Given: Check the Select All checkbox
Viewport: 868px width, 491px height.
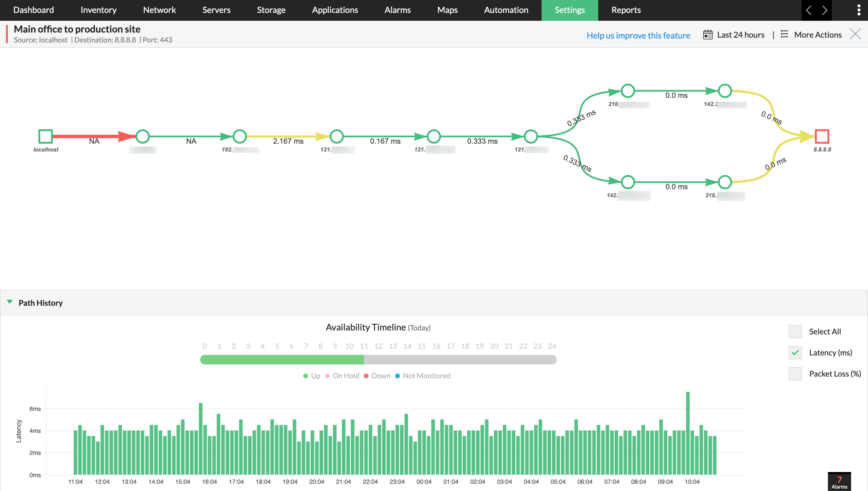Looking at the screenshot, I should point(795,331).
